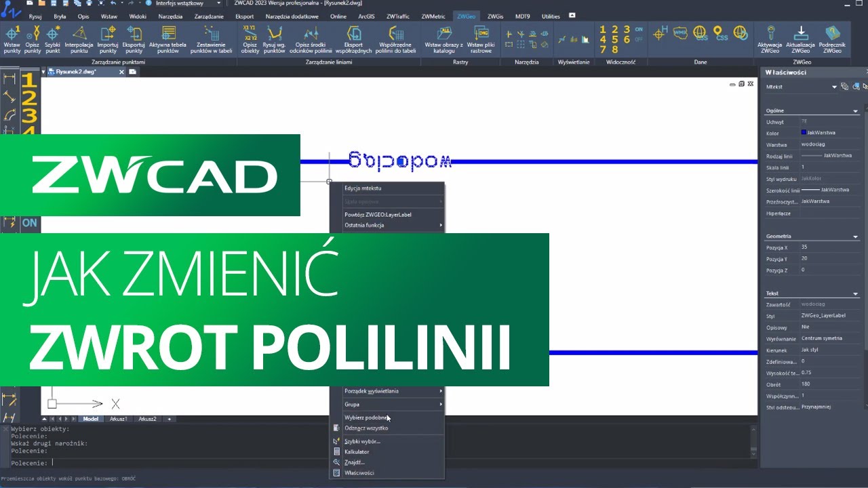The image size is (868, 488).
Task: Collapse the Ogólne section
Action: (x=856, y=110)
